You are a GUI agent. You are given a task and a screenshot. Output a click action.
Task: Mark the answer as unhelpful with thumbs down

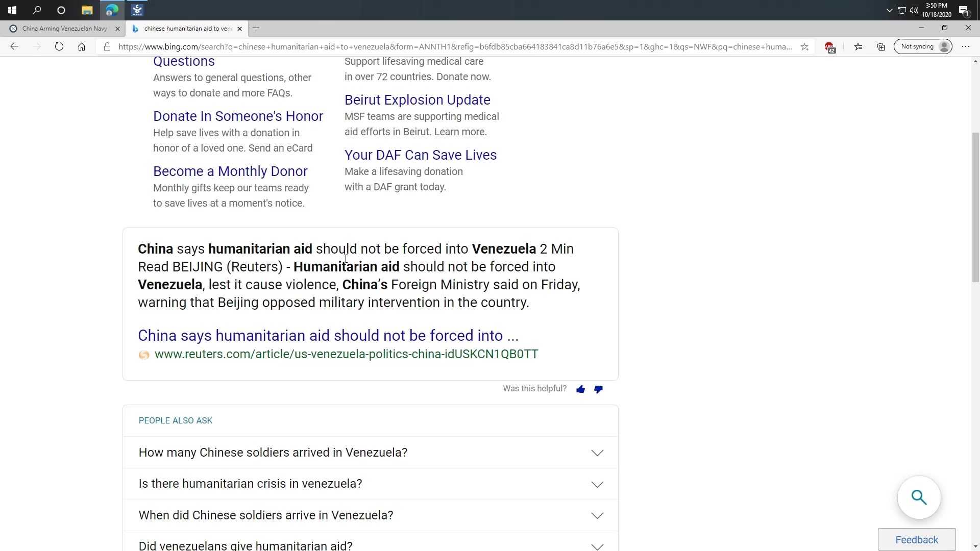598,389
